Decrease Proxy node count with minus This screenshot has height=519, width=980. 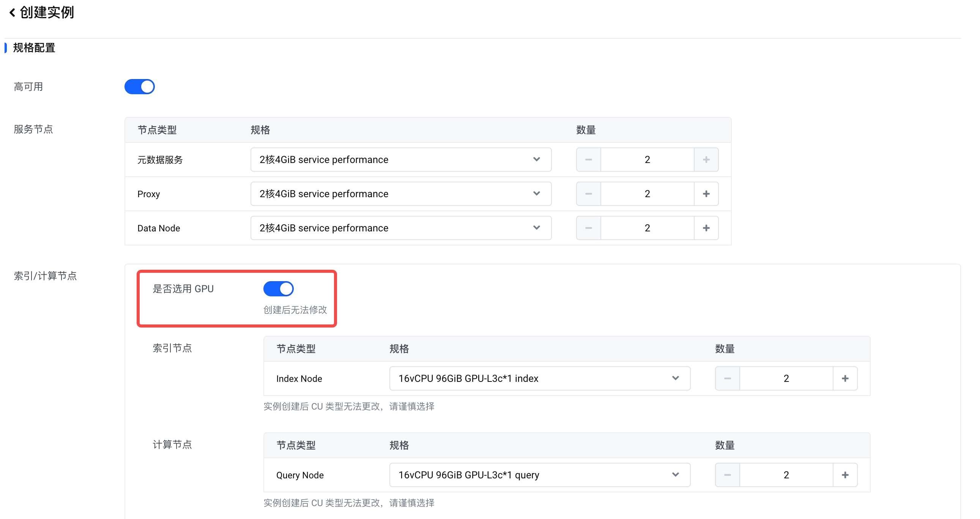pos(589,194)
